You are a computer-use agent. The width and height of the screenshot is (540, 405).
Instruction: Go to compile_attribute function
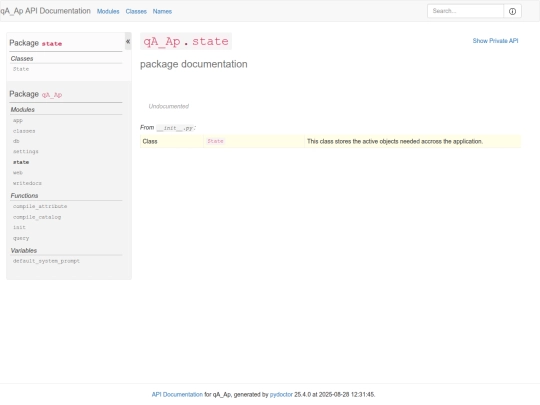click(40, 206)
